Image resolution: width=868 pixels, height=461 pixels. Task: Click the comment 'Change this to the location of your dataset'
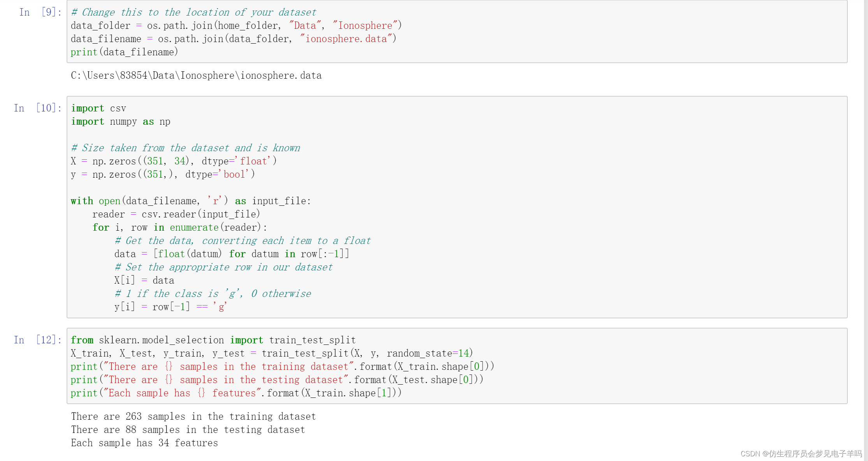[194, 12]
